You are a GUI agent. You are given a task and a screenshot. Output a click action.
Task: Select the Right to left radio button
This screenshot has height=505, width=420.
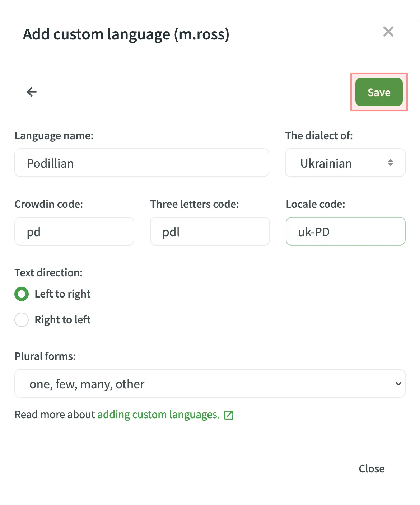[22, 319]
